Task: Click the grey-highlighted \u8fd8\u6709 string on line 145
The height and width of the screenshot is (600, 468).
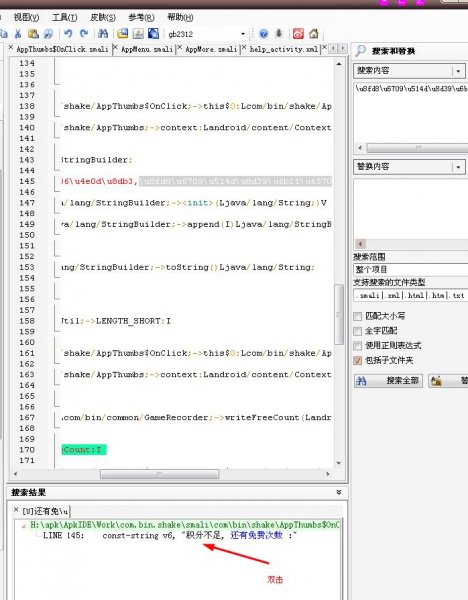Action: (235, 181)
